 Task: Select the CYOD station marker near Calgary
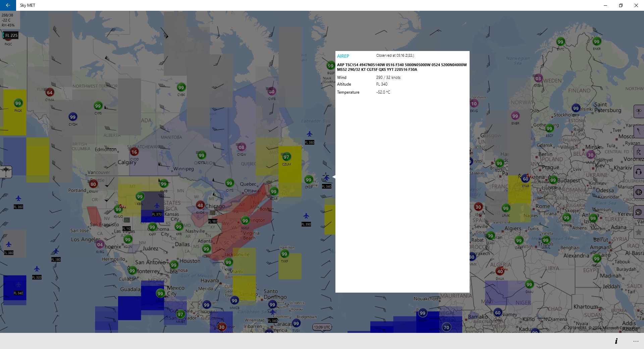[x=134, y=152]
